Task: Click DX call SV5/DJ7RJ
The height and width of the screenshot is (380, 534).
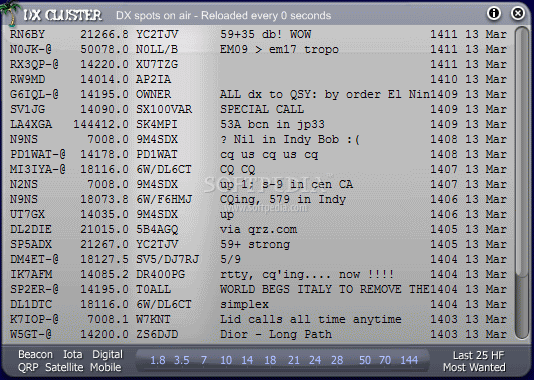Action: [x=168, y=259]
